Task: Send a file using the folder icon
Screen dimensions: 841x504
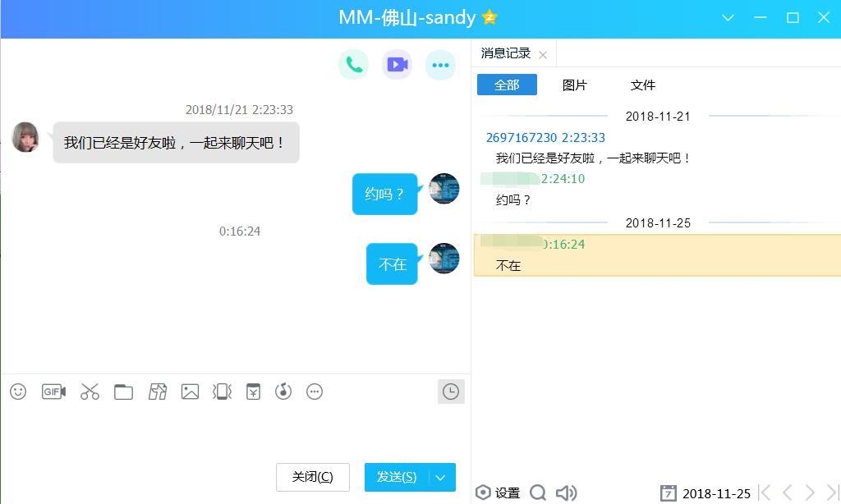Action: coord(123,392)
